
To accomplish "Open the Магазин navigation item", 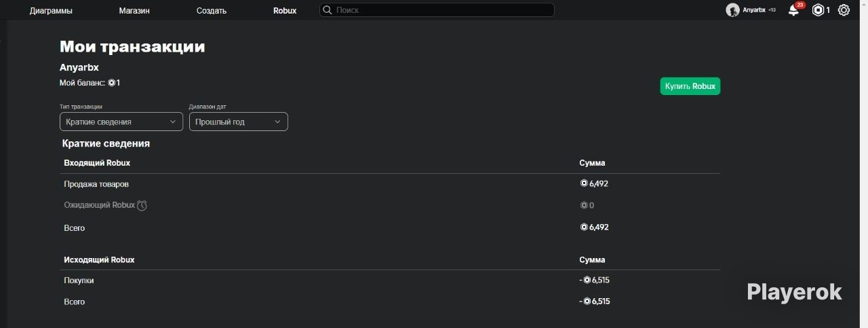I will pos(134,10).
